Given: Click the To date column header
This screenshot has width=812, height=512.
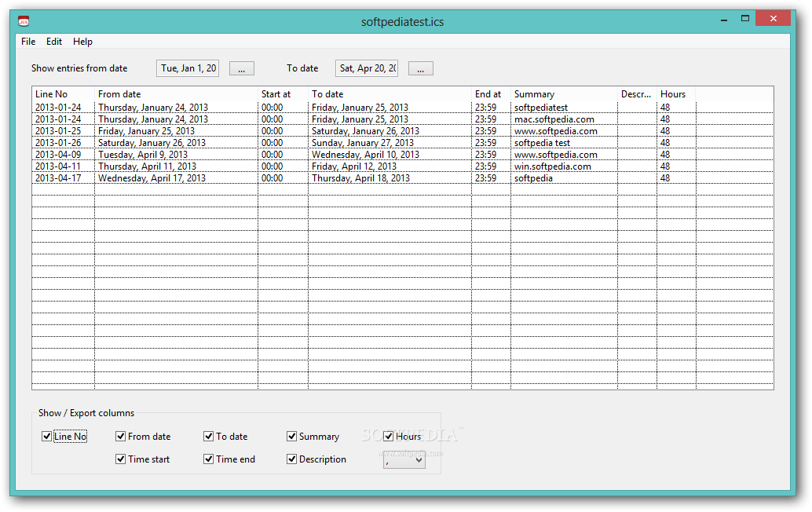Looking at the screenshot, I should 390,94.
